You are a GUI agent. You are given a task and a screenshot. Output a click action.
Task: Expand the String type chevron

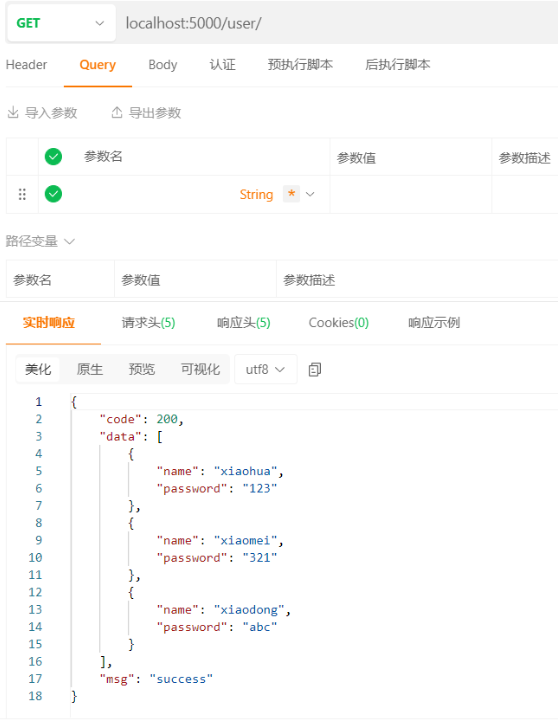coord(310,194)
